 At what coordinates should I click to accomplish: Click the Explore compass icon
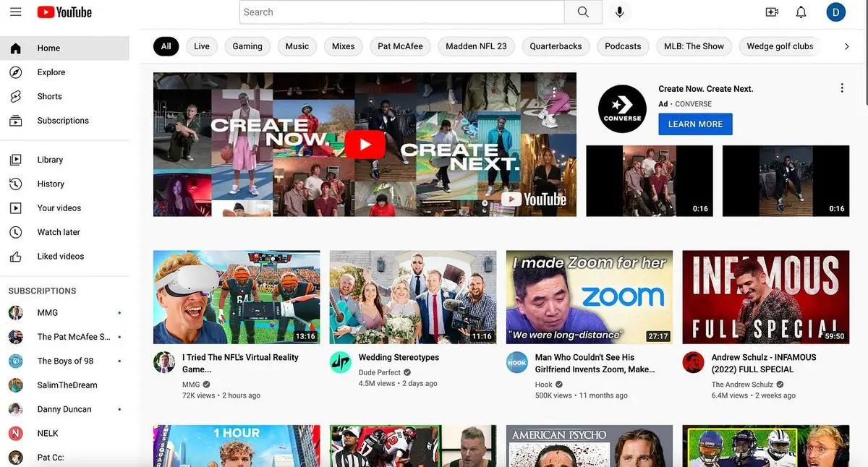point(15,72)
